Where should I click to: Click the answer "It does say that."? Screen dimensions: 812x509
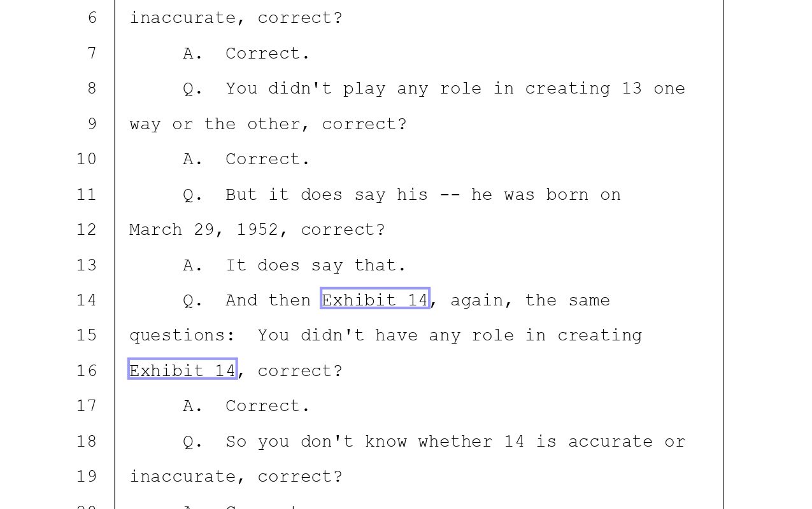pyautogui.click(x=316, y=265)
